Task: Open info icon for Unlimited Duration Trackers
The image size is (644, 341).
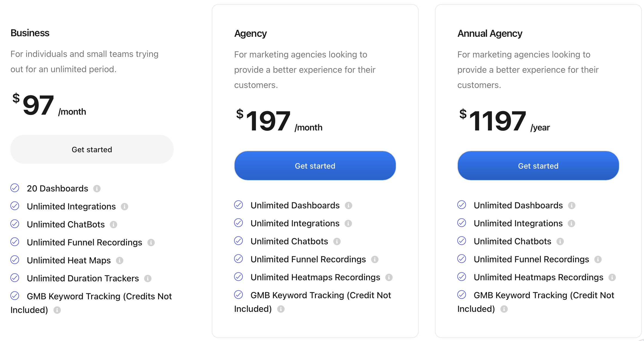Action: tap(148, 278)
